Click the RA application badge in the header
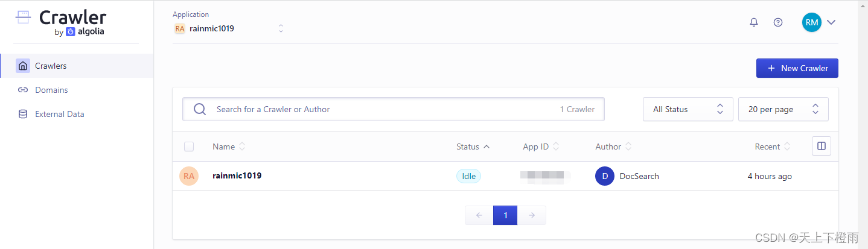The image size is (868, 249). 179,28
